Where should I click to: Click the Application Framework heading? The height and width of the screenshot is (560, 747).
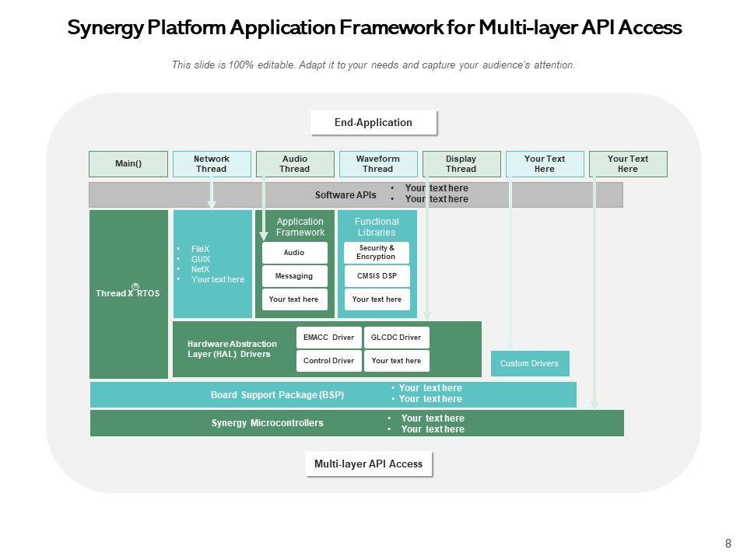(x=300, y=227)
